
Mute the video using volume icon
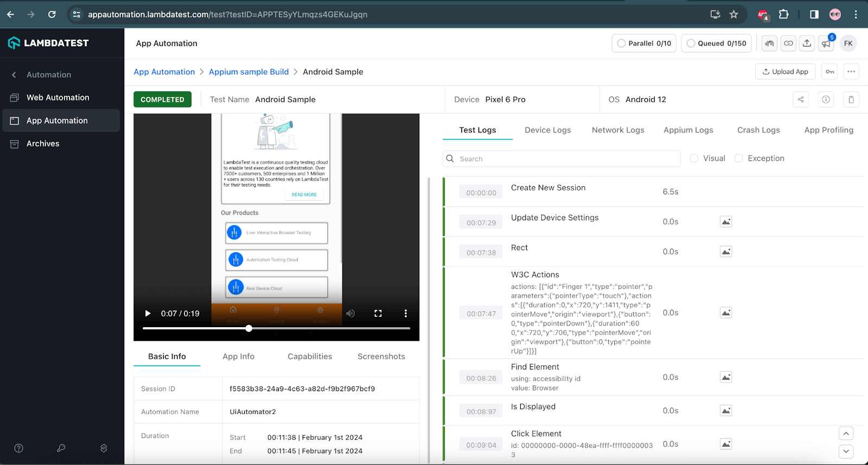click(x=350, y=314)
